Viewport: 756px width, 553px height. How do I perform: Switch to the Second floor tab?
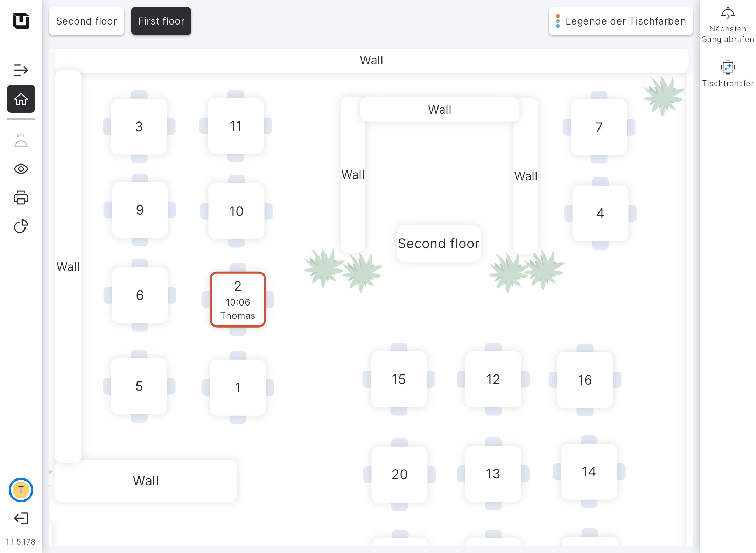pos(86,21)
